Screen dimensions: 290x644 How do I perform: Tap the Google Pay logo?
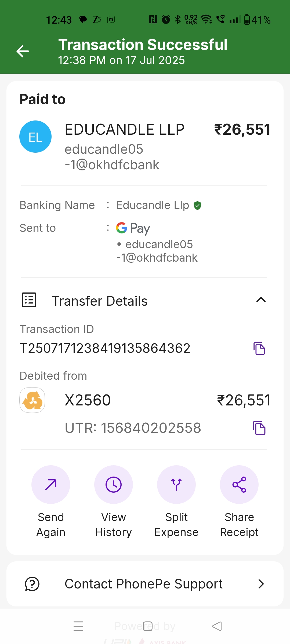pyautogui.click(x=133, y=228)
